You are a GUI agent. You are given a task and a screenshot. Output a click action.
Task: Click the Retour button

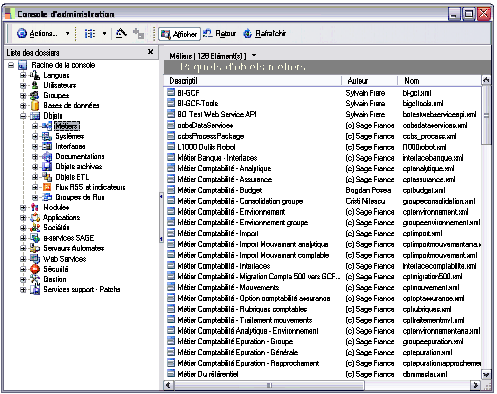point(219,33)
